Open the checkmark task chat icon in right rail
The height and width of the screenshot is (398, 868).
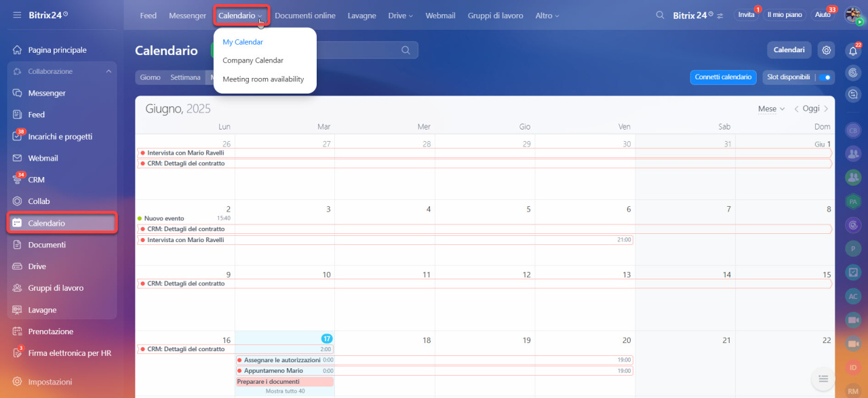854,273
